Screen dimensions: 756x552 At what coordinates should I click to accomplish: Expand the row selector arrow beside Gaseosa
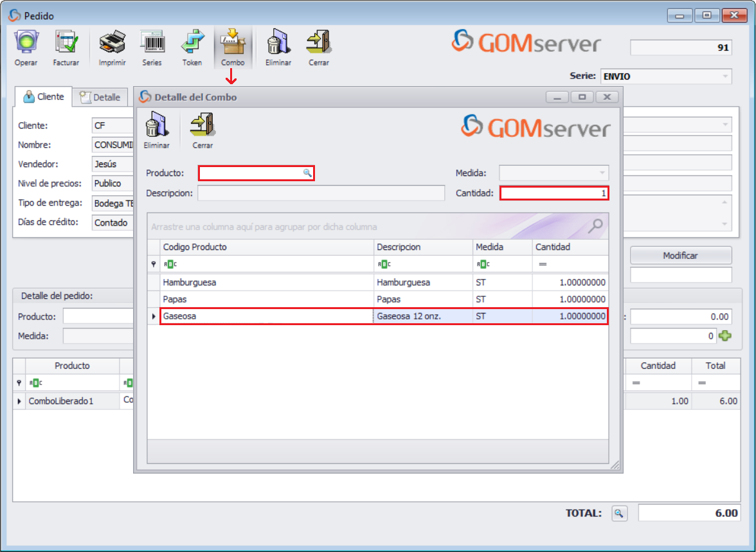[x=153, y=316]
